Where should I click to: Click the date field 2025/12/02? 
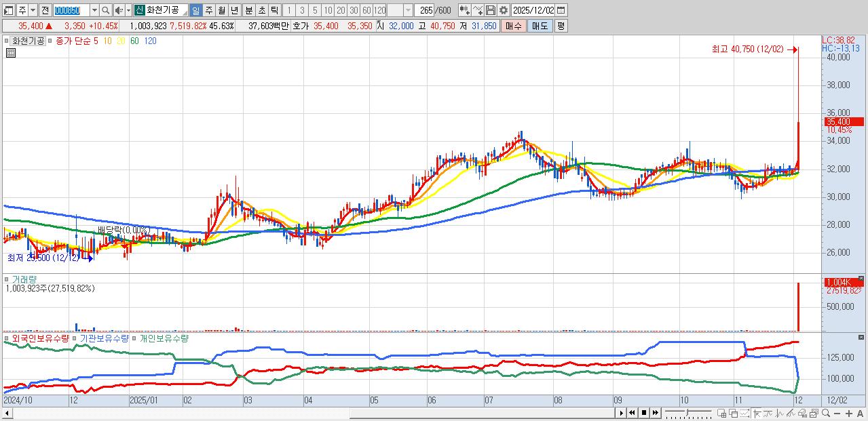point(533,10)
